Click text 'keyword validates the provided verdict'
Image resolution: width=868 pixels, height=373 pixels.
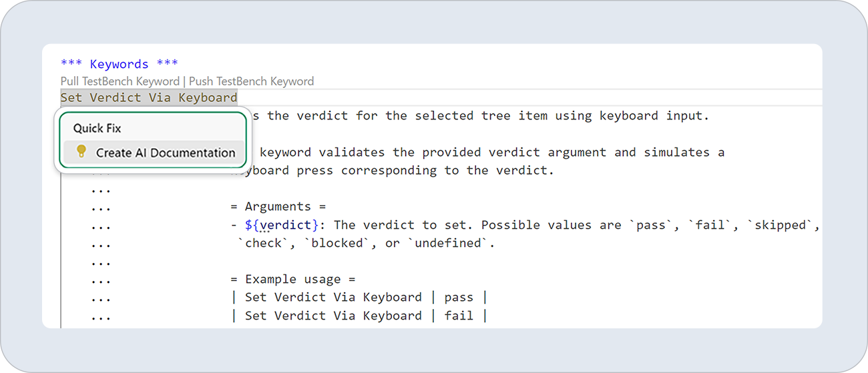tap(400, 152)
